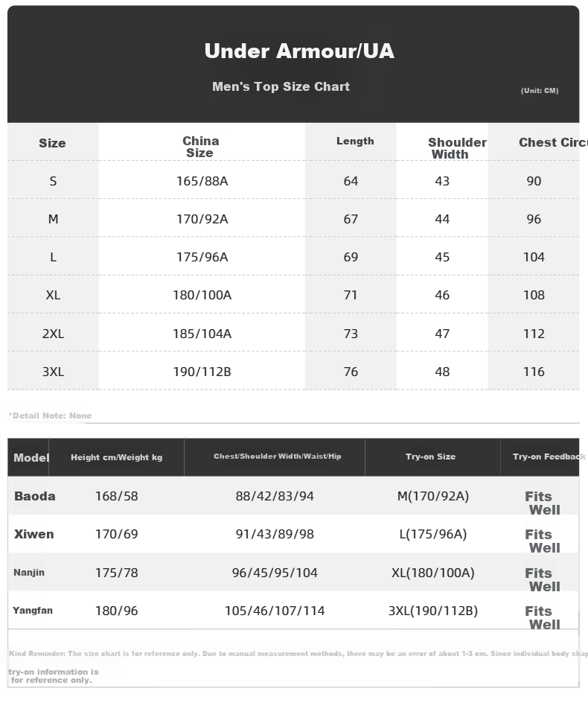Select the length value 69
Image resolution: width=588 pixels, height=703 pixels.
[x=351, y=257]
